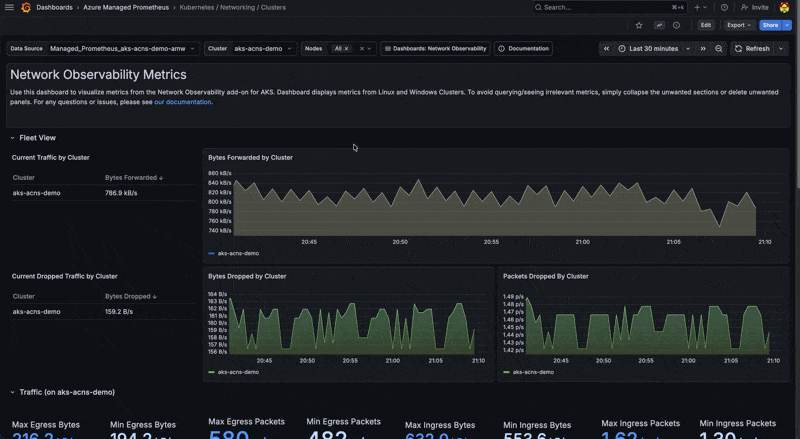
Task: Click Bytes Forwarded by Cluster panel title
Action: click(250, 158)
